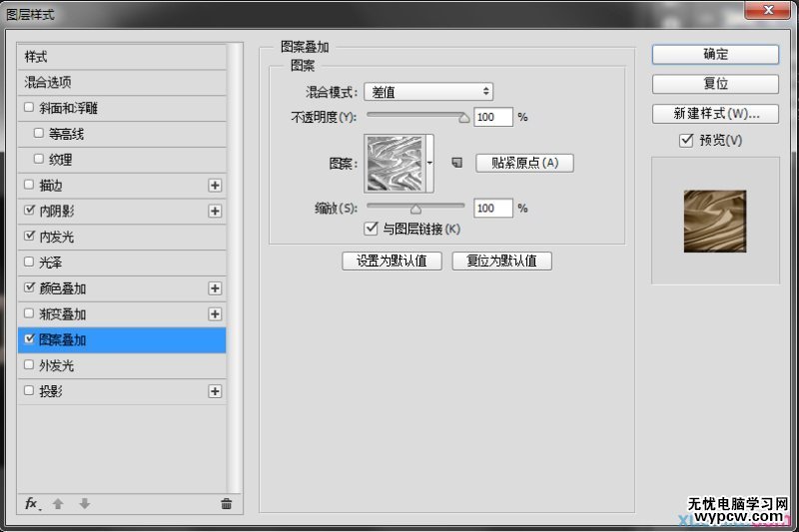The width and height of the screenshot is (799, 532).
Task: Click the 新建样式(W)... button
Action: [715, 114]
